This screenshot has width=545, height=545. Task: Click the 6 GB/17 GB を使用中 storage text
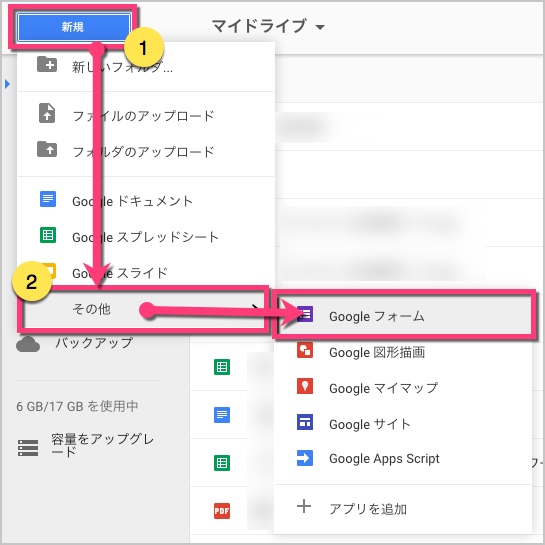coord(77,406)
